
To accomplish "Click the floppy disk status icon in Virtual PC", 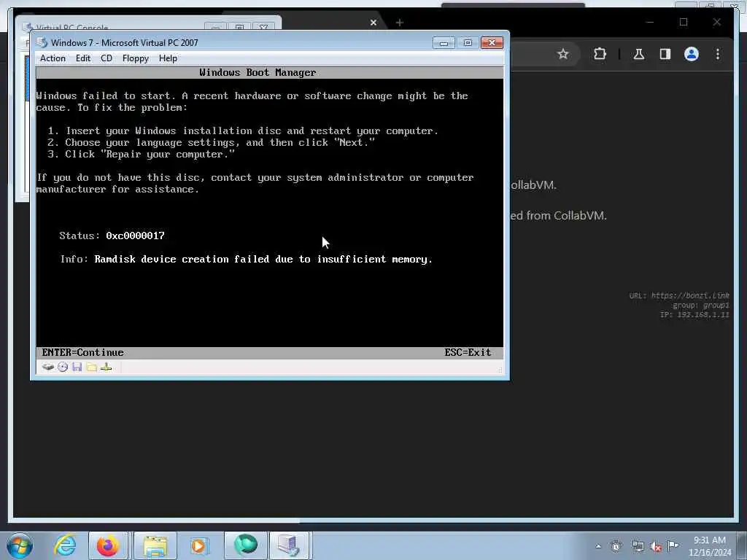I will point(77,367).
